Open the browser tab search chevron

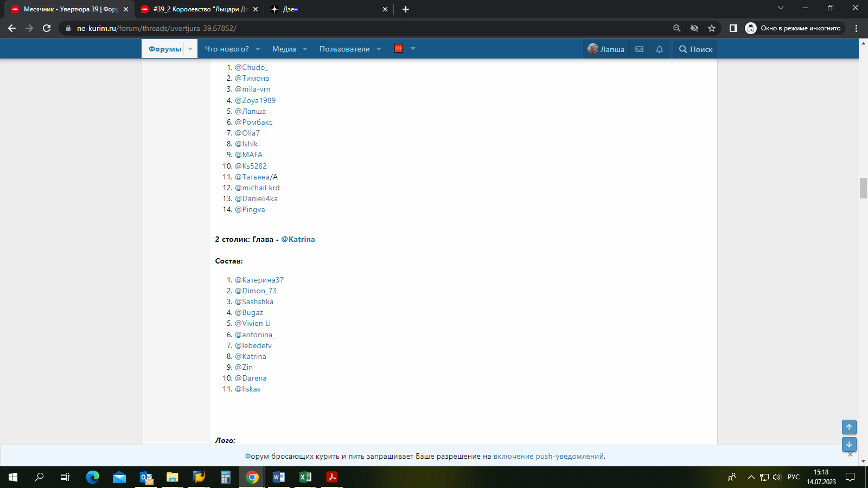781,8
